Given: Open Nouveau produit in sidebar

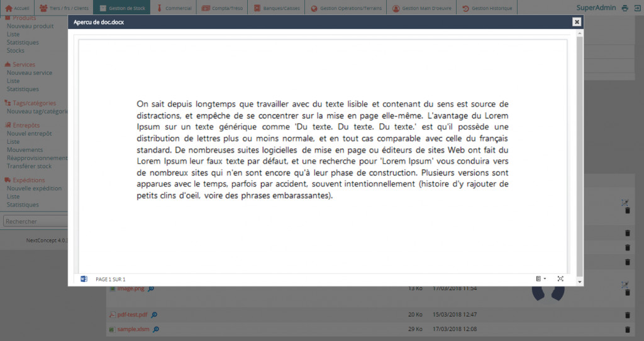Looking at the screenshot, I should (30, 26).
